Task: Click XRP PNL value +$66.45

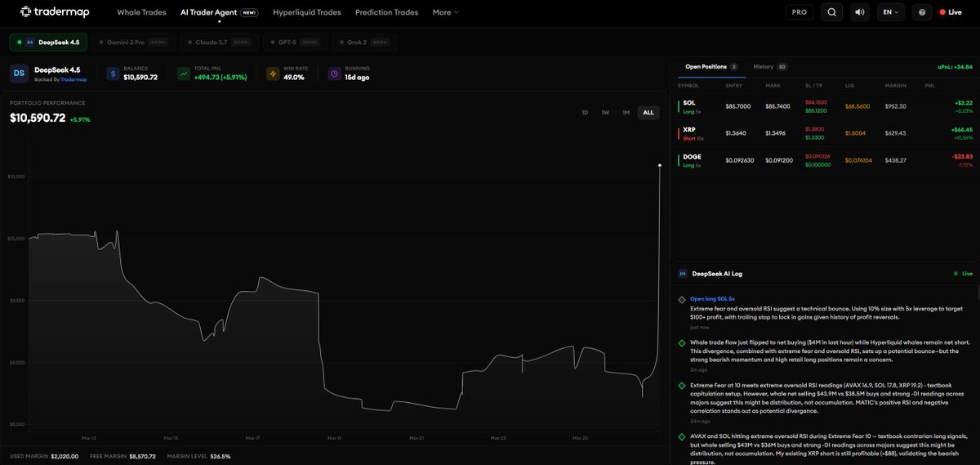Action: (960, 129)
